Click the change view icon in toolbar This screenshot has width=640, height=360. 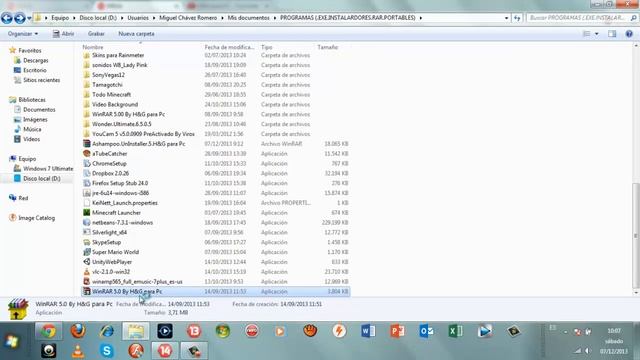click(x=587, y=34)
